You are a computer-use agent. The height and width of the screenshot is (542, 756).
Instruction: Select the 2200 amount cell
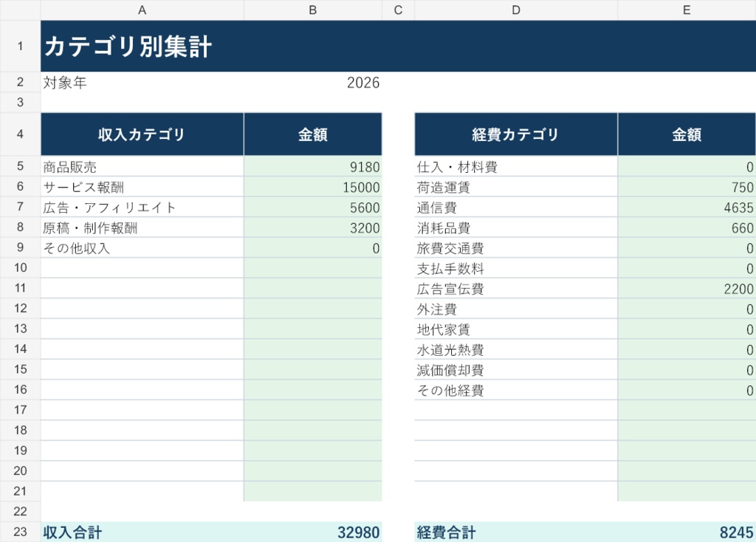pyautogui.click(x=687, y=288)
